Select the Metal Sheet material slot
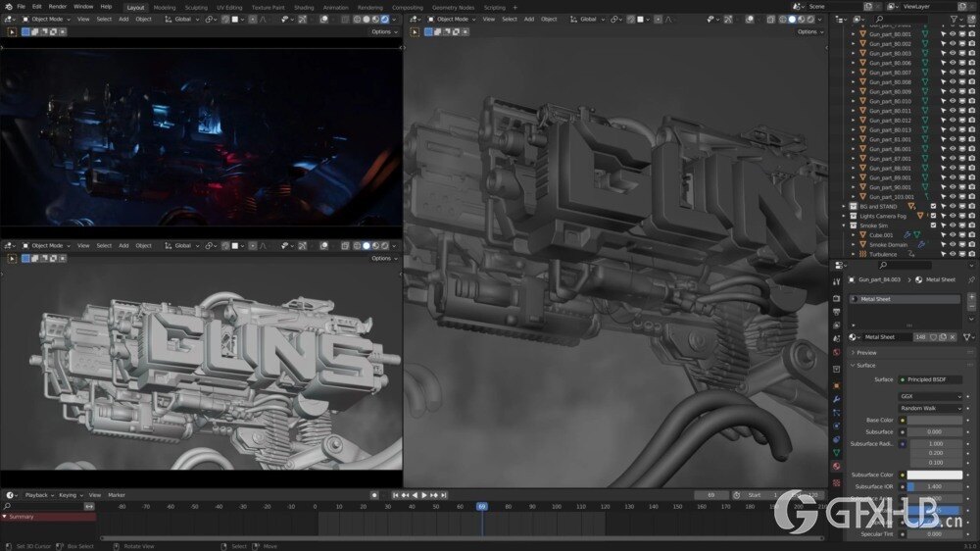Screen dimensions: 980x551 point(905,299)
